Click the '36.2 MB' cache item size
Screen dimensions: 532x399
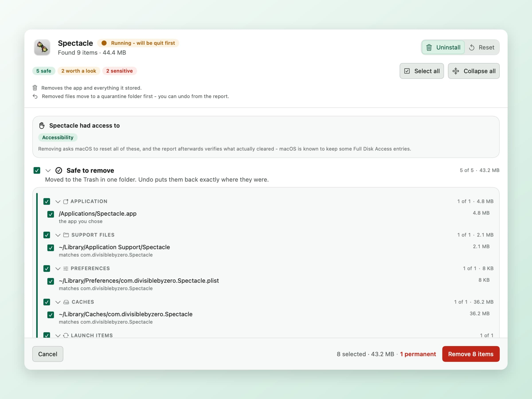click(479, 314)
